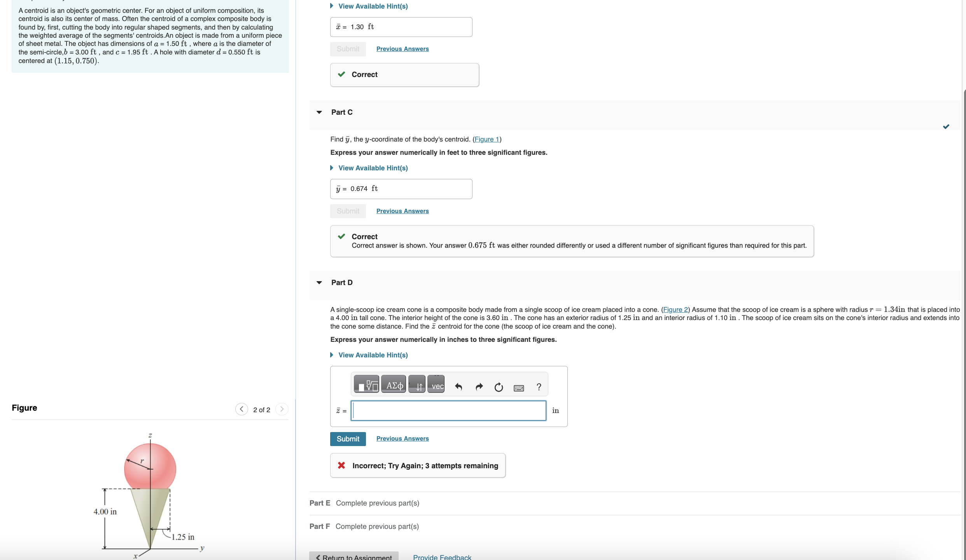The image size is (966, 560).
Task: Click the z-bar answer input field
Action: (448, 411)
